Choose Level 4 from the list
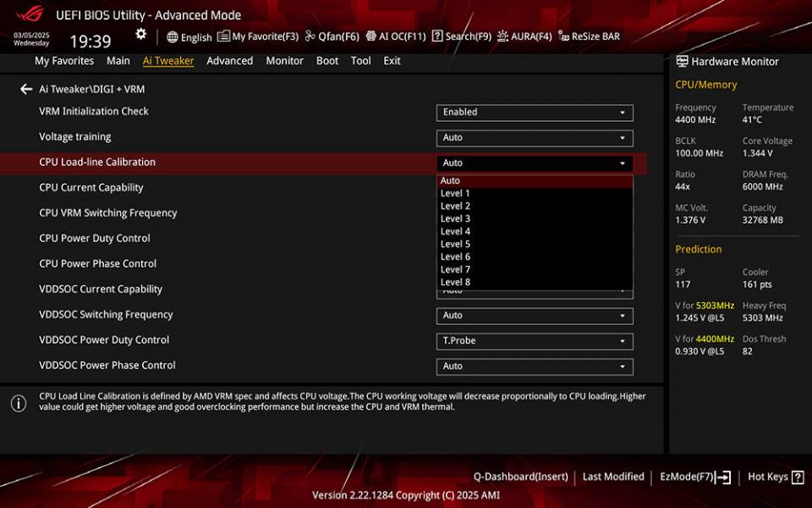 click(x=535, y=232)
